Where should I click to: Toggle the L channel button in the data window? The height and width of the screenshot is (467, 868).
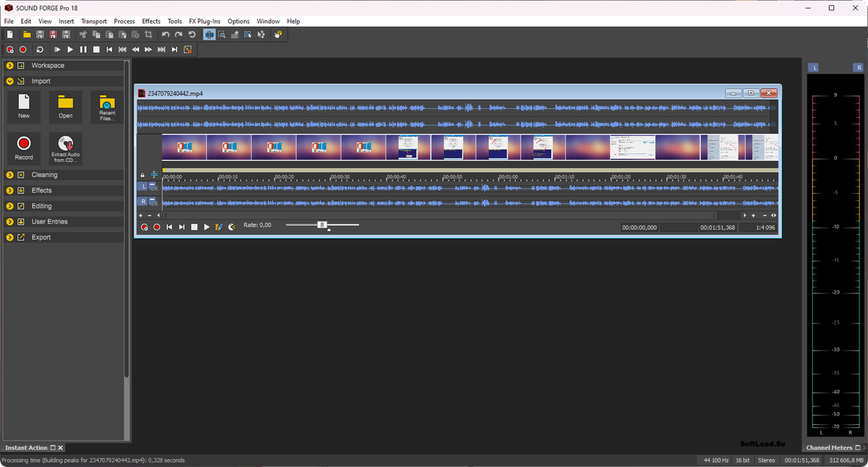point(143,187)
